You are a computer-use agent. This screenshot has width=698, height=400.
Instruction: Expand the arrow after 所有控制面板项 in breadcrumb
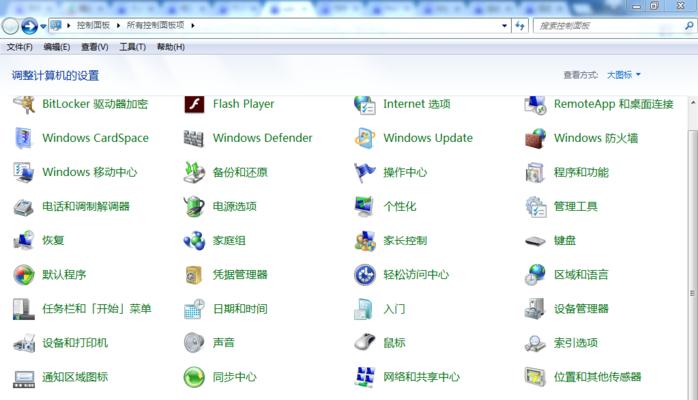pos(193,25)
